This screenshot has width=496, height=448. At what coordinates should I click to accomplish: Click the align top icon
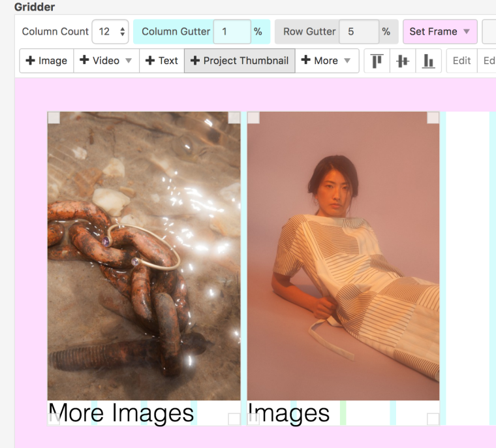pos(377,61)
